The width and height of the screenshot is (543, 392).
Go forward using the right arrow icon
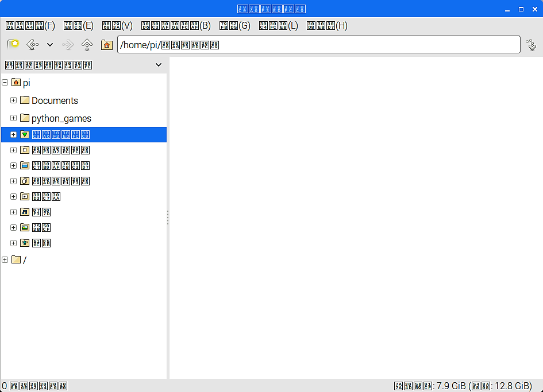point(68,45)
